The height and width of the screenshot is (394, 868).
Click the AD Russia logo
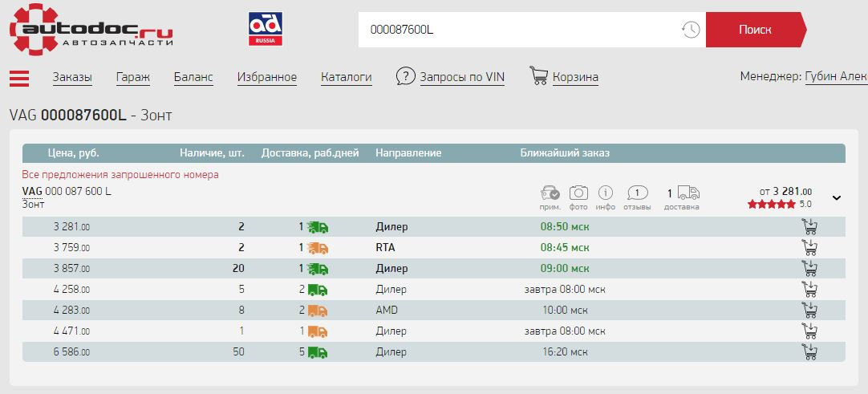[x=266, y=29]
